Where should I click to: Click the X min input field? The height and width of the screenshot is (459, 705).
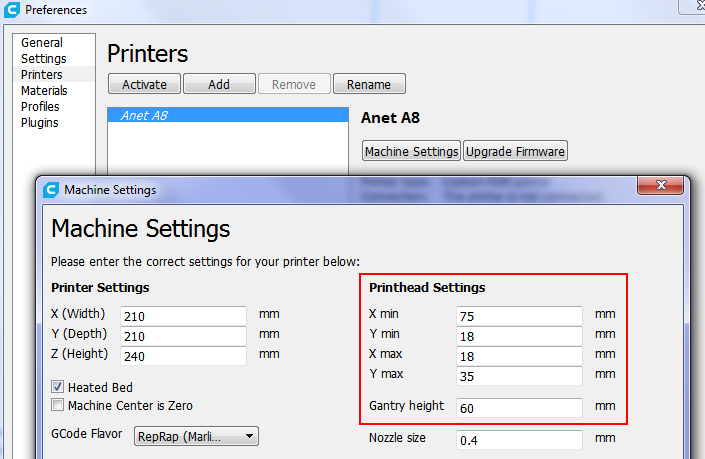[519, 316]
